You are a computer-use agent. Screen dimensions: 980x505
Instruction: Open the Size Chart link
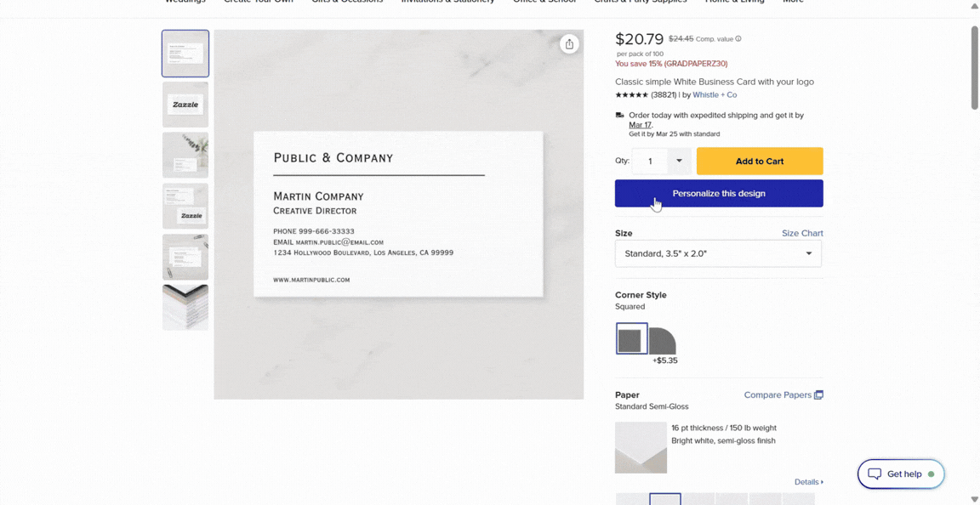click(802, 233)
